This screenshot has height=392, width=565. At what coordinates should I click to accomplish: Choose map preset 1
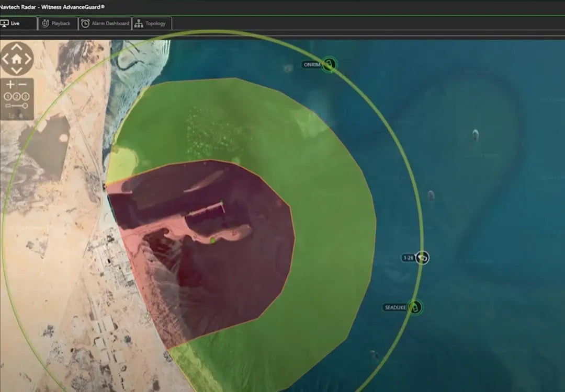tap(8, 96)
